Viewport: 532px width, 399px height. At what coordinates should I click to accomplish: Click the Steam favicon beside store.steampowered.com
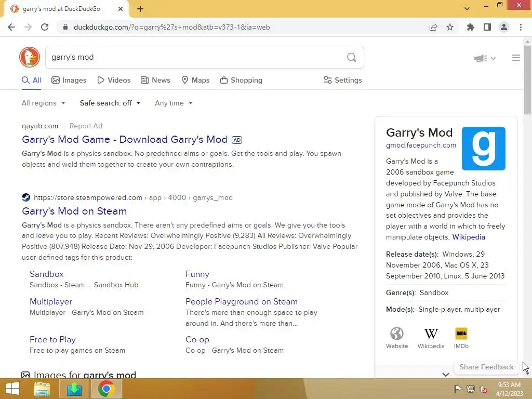26,197
